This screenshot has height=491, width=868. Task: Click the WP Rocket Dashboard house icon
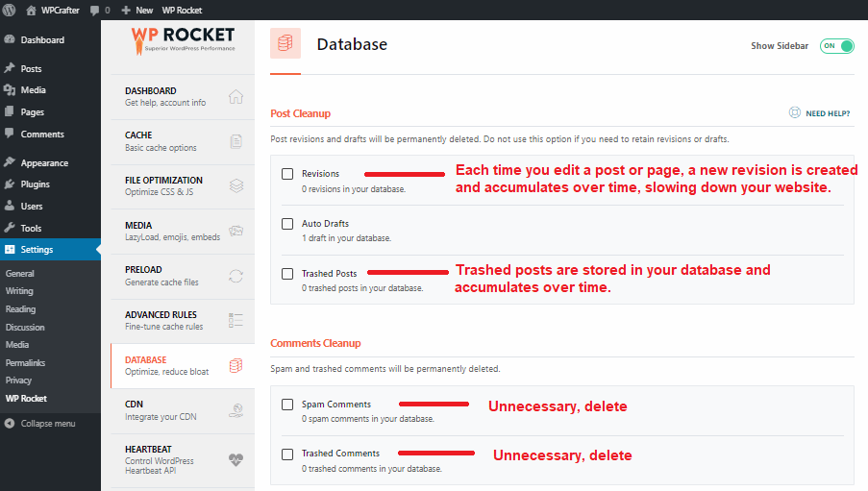(x=236, y=97)
